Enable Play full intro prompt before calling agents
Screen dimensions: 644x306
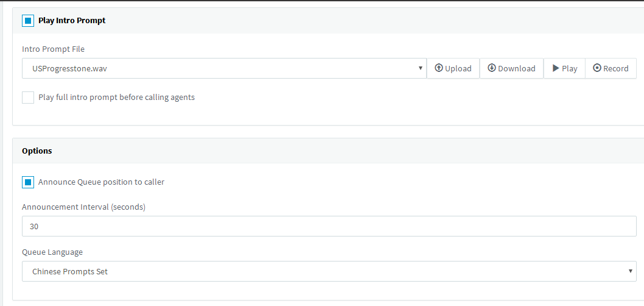click(x=28, y=98)
